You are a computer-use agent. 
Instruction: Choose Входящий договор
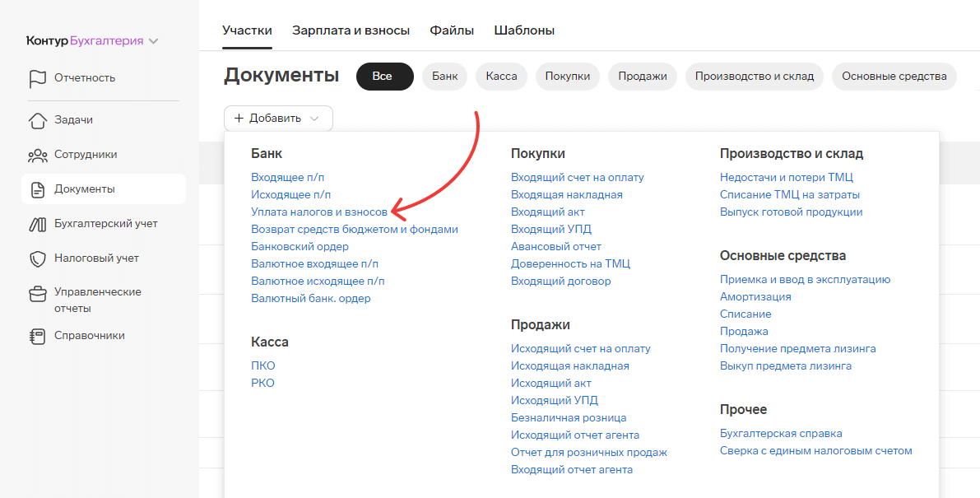point(561,282)
